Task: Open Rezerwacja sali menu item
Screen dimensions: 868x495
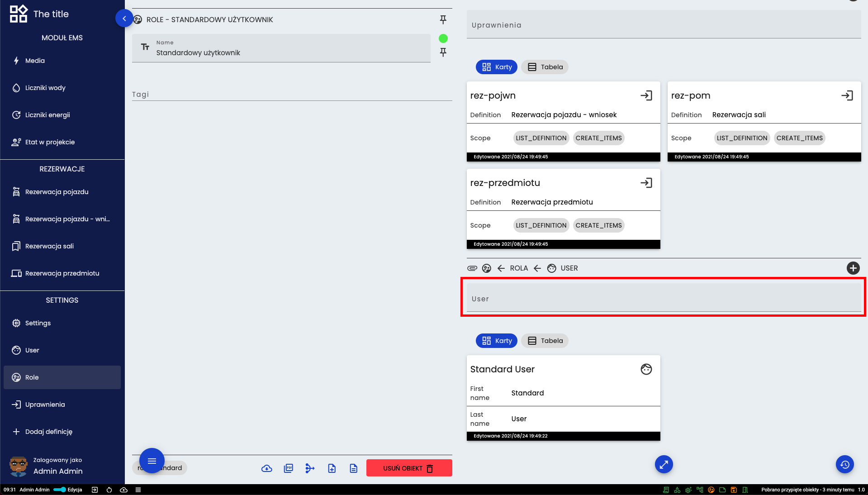Action: click(62, 246)
